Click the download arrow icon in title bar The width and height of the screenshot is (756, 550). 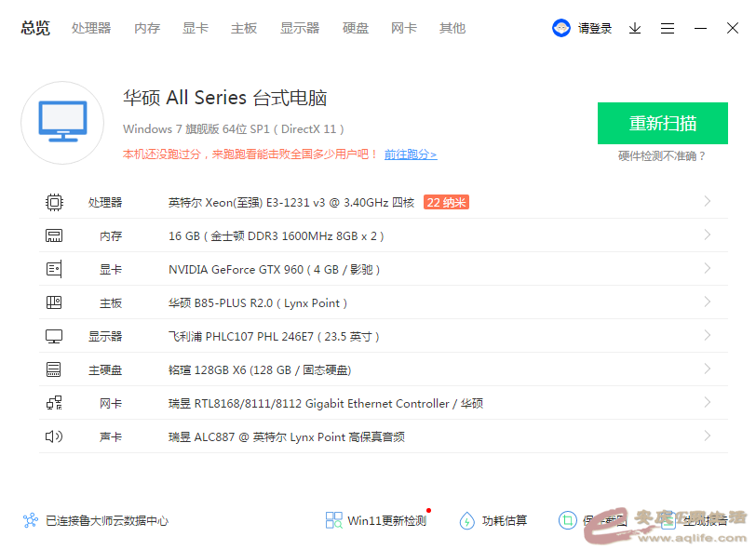tap(635, 29)
